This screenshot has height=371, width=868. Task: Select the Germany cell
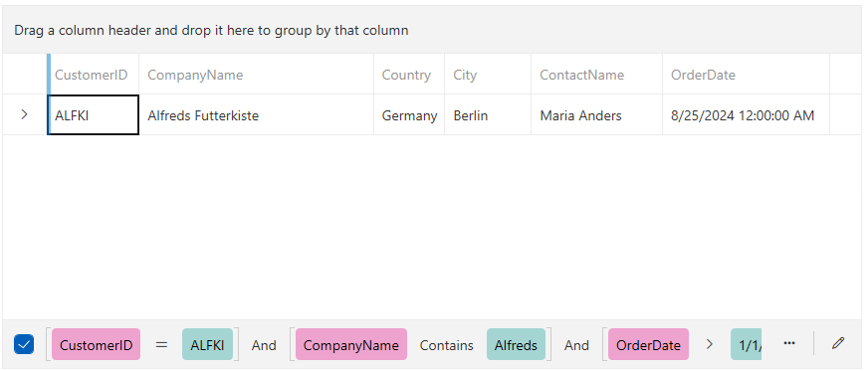tap(409, 115)
